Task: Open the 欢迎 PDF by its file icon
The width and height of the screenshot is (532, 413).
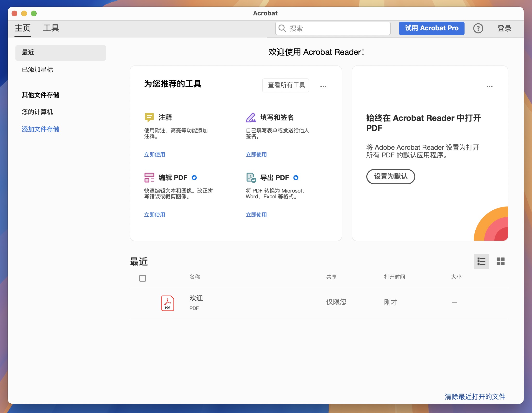Action: pos(167,303)
